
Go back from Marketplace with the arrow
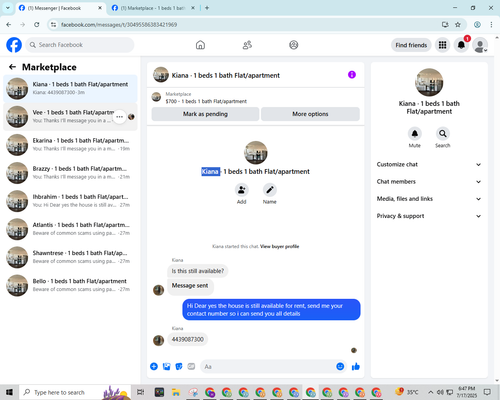[x=13, y=67]
